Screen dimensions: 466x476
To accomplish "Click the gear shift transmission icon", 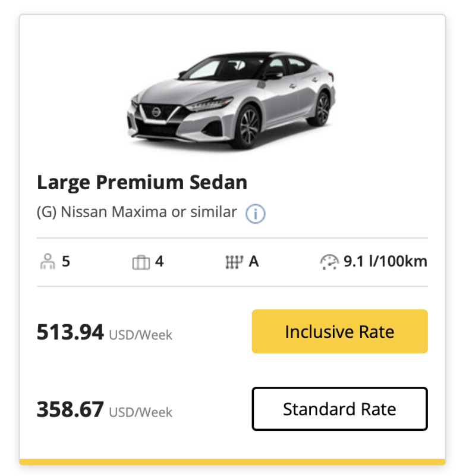I will click(x=234, y=262).
